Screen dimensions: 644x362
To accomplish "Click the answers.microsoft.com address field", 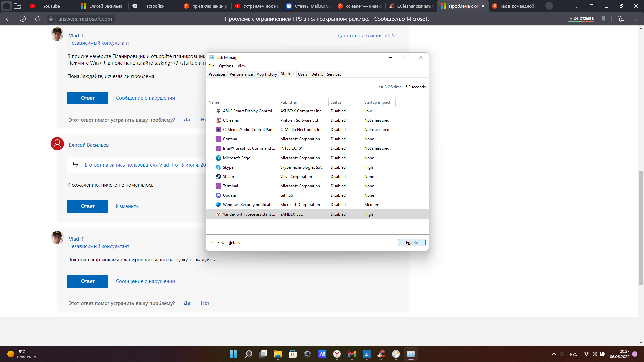I will tap(85, 19).
